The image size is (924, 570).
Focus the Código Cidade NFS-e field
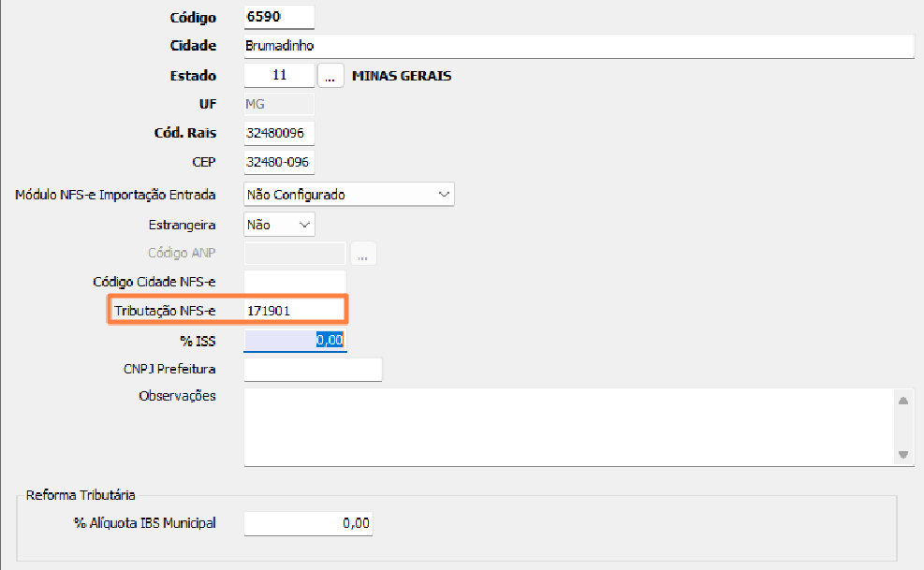(x=294, y=281)
